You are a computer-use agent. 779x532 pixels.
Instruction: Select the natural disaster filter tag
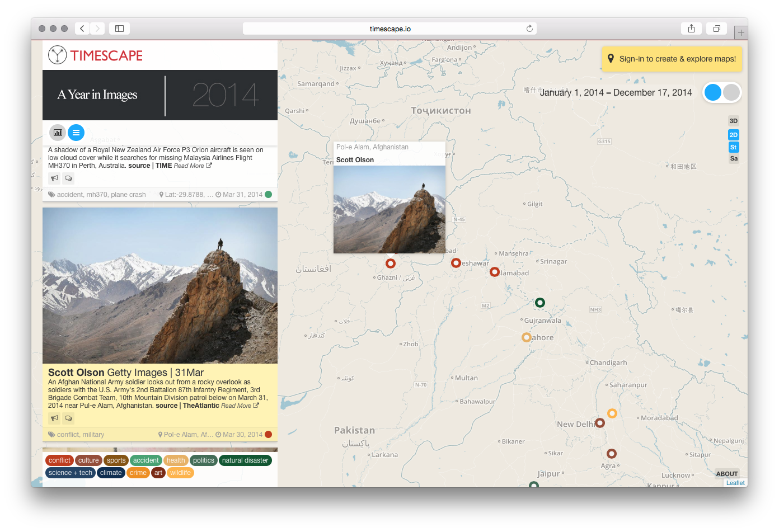[245, 460]
